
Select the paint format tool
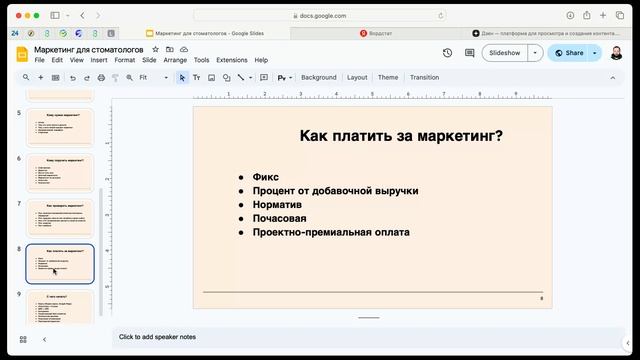coord(115,78)
